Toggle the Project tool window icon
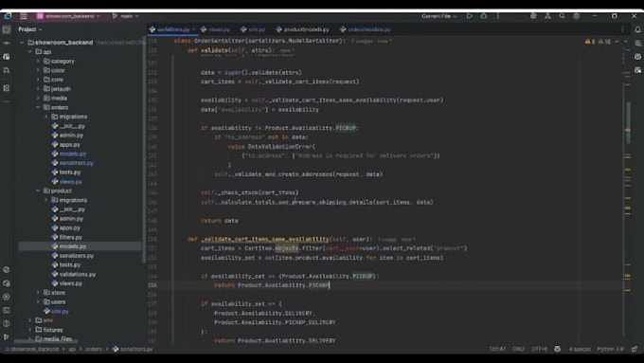The image size is (644, 363). click(x=7, y=29)
